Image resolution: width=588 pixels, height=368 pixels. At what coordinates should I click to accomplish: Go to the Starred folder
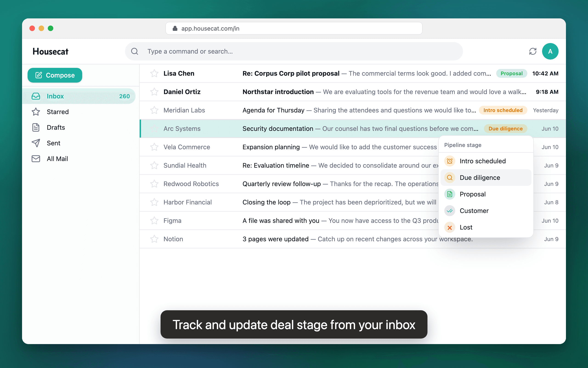(x=79, y=112)
